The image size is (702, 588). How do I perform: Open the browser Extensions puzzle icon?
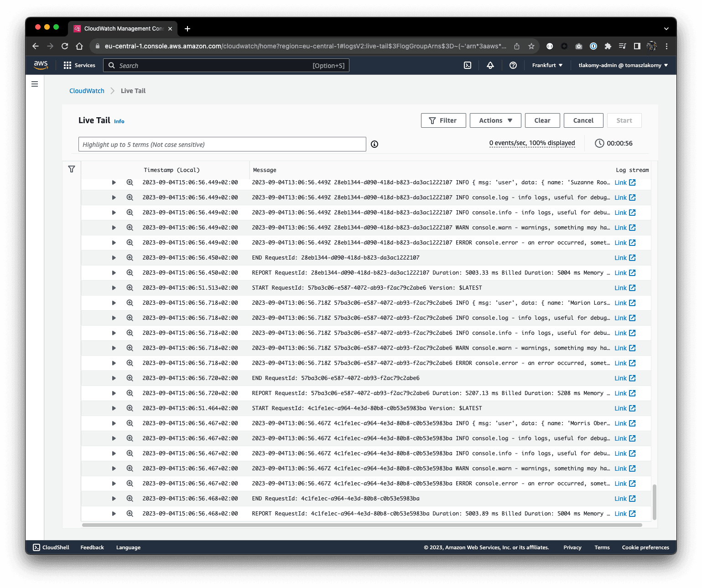[x=608, y=46]
